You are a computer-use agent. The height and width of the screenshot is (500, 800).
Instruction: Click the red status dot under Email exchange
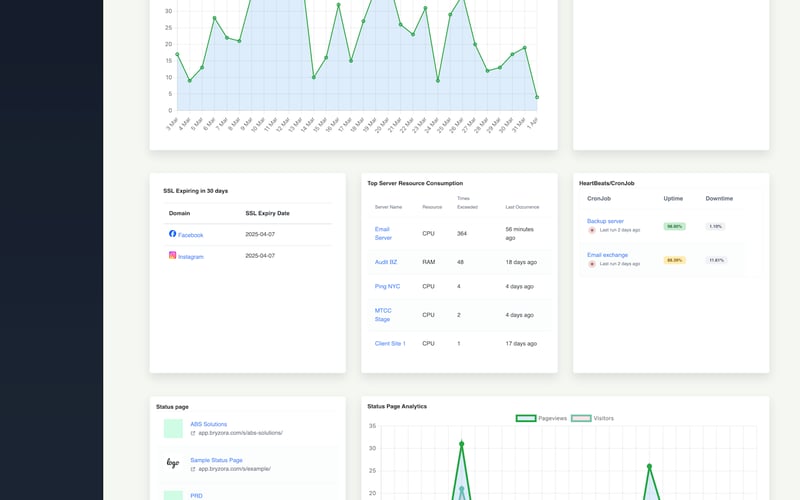click(592, 264)
